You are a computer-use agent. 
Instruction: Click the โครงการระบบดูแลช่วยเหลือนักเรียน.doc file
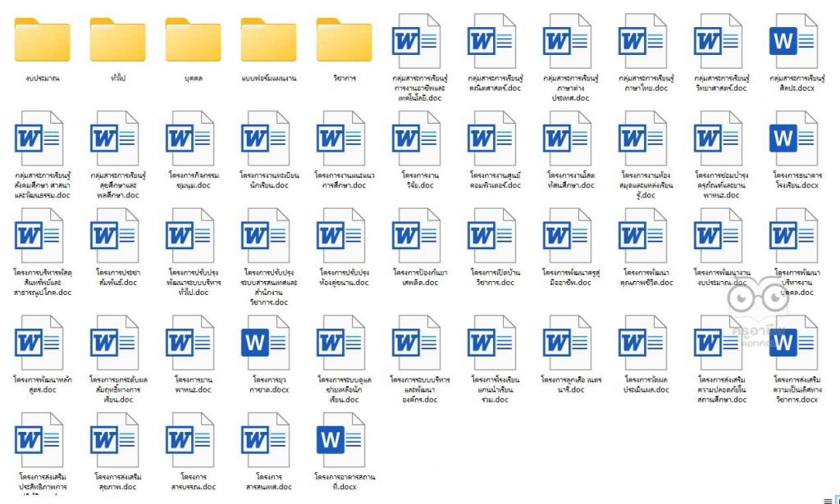pyautogui.click(x=340, y=343)
